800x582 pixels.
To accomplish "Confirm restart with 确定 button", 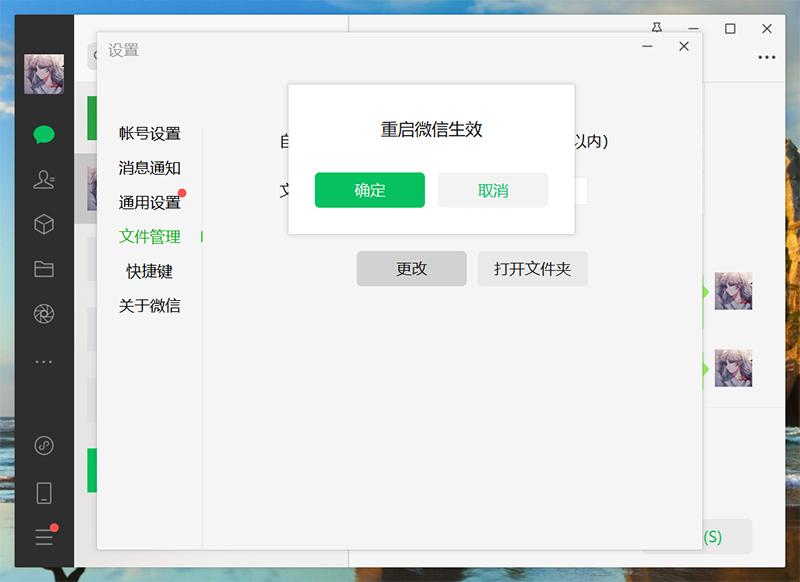I will click(x=370, y=190).
